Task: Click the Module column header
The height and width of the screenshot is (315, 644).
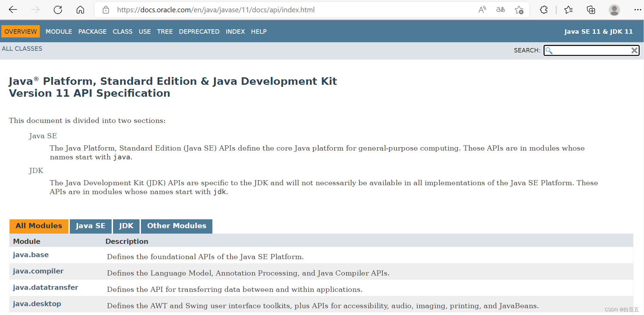Action: pyautogui.click(x=27, y=241)
